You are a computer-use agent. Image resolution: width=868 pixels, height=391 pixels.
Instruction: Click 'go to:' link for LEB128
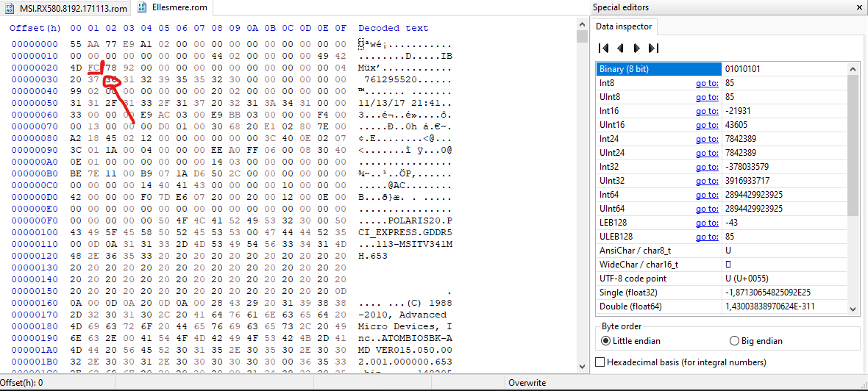707,222
